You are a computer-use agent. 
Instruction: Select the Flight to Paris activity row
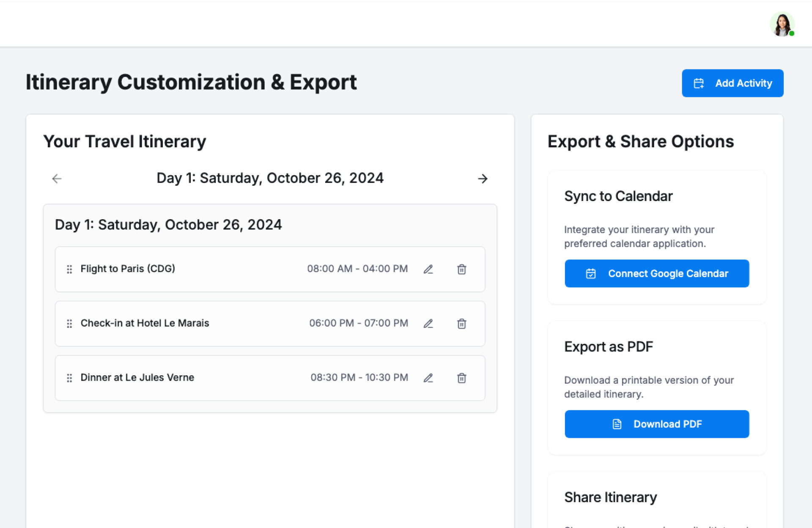(237, 269)
